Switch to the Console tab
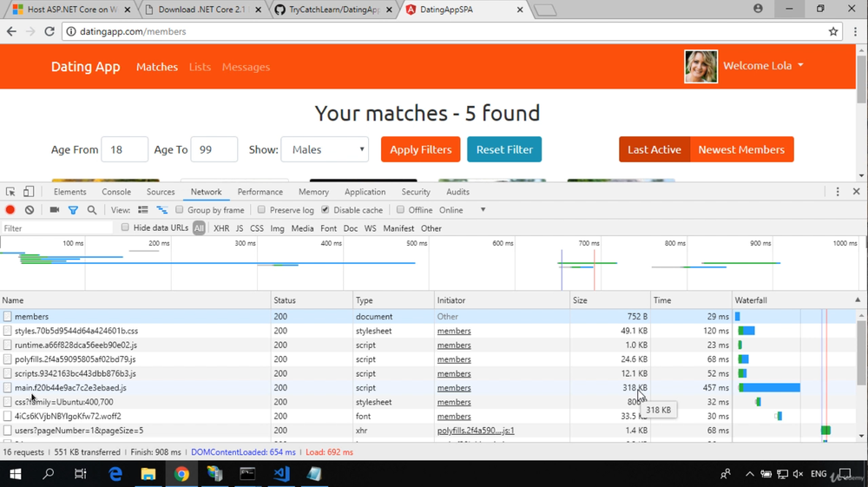The width and height of the screenshot is (868, 487). pyautogui.click(x=116, y=192)
